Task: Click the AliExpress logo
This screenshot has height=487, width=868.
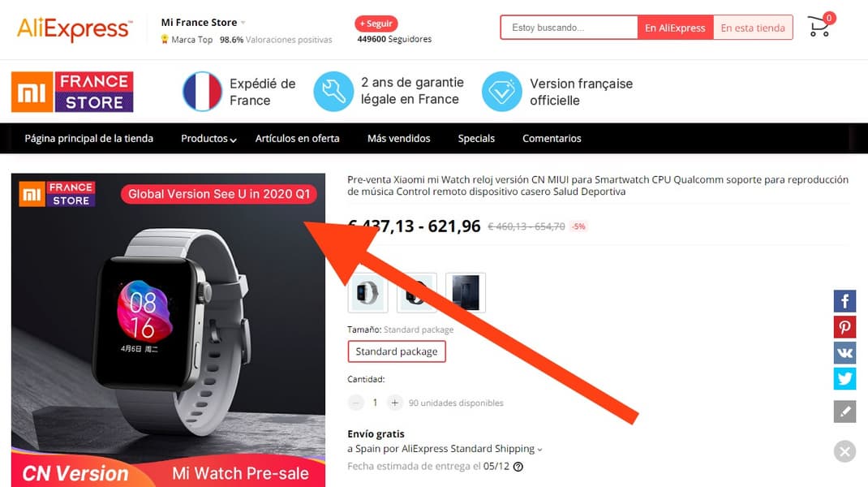Action: 75,28
